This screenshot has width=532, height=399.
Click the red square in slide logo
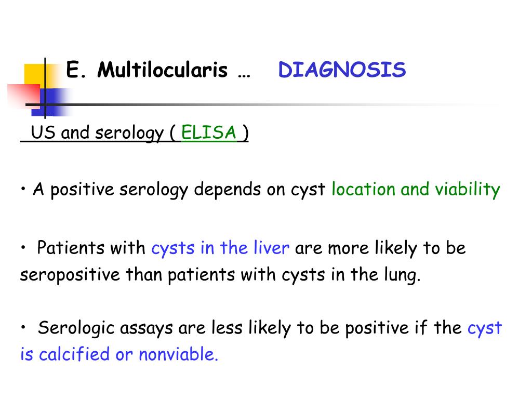(24, 96)
